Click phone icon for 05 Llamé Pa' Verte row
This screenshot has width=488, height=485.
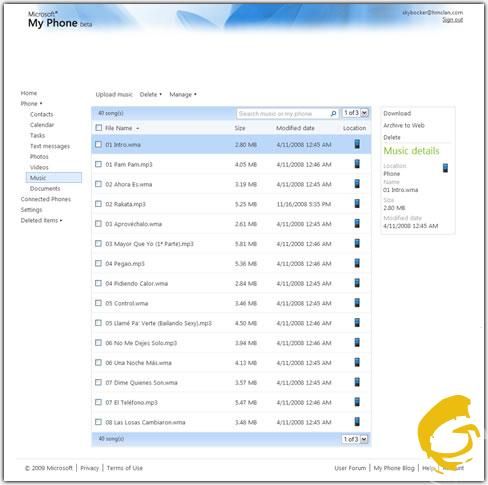point(357,322)
